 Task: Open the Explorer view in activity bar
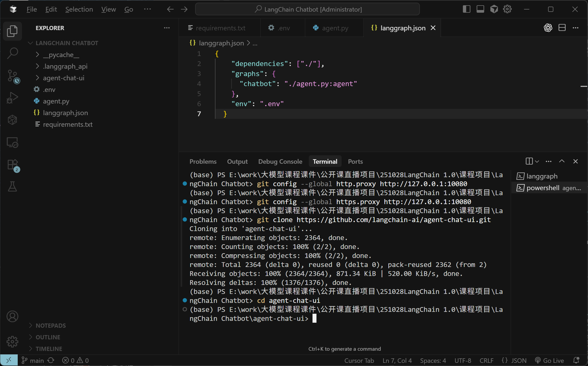click(12, 31)
